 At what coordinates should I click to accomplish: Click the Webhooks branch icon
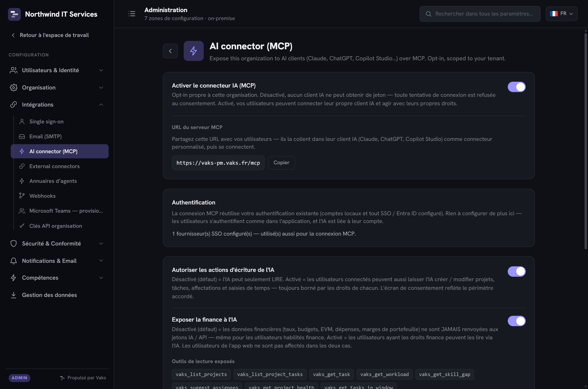point(22,196)
